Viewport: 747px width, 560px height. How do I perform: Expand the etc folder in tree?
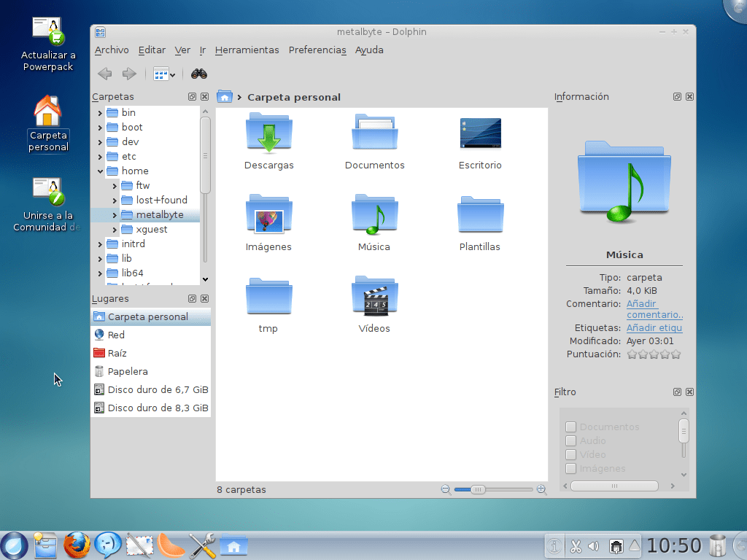pos(100,157)
